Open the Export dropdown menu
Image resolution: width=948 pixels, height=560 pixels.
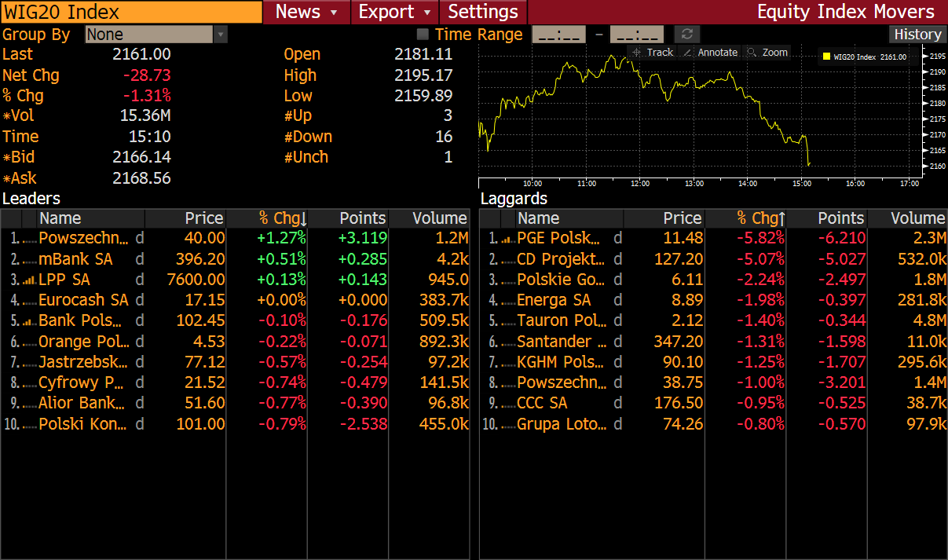(394, 12)
